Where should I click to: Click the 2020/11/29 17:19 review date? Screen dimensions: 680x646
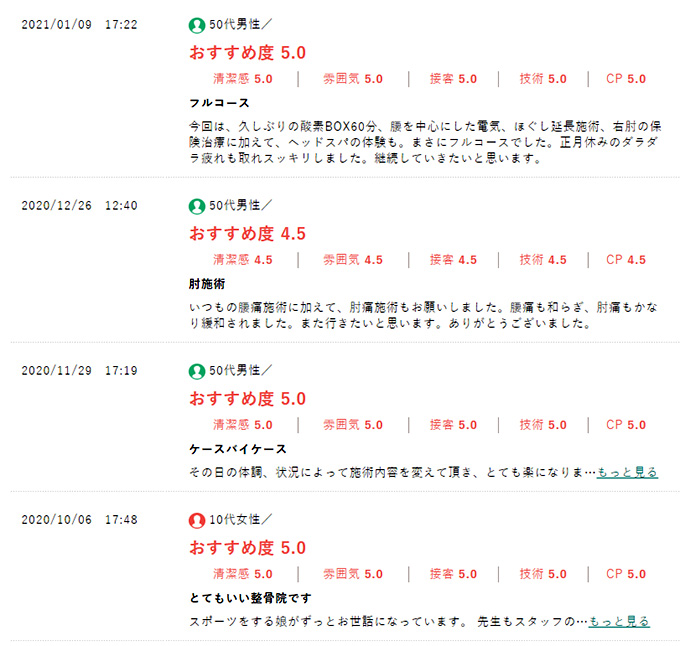[x=80, y=371]
